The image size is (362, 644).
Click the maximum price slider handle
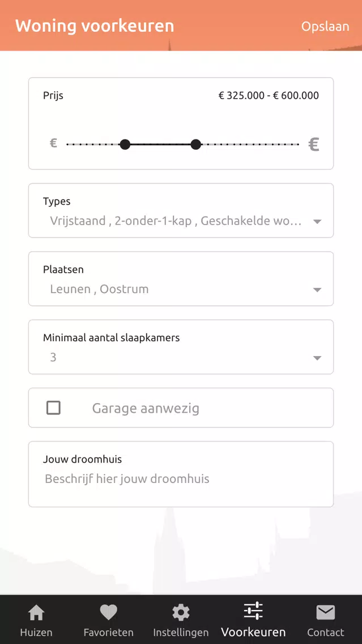(x=196, y=145)
